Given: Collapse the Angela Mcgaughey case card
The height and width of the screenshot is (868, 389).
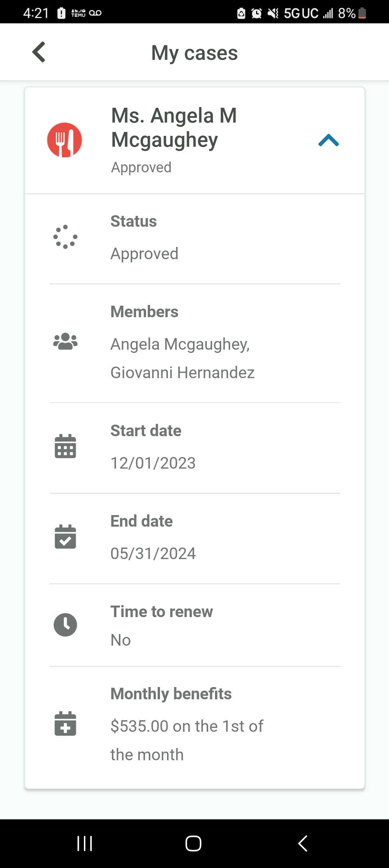Looking at the screenshot, I should (328, 140).
